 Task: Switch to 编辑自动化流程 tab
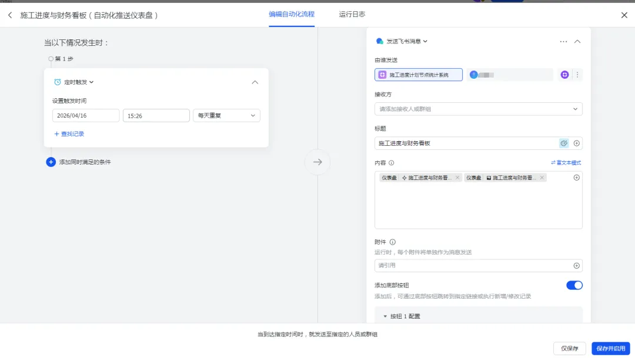[292, 14]
